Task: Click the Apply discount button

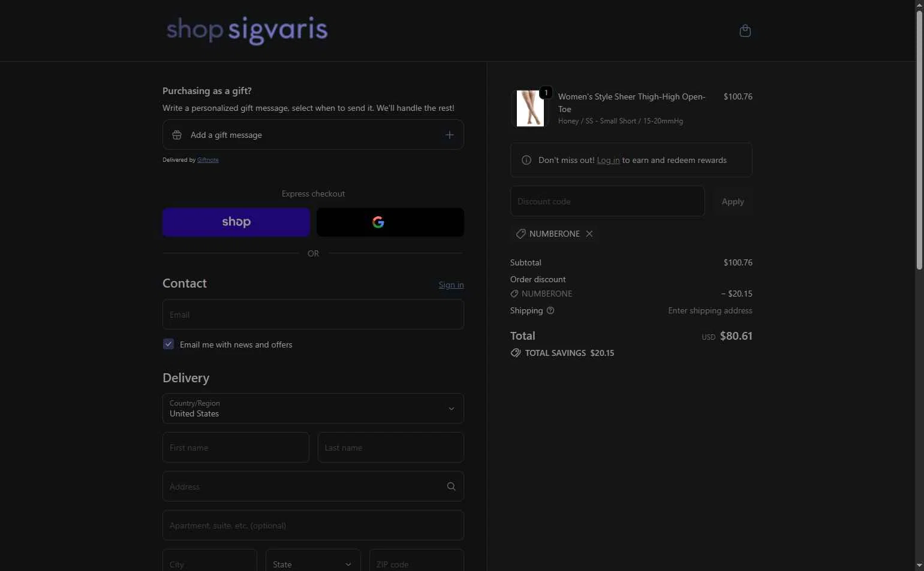Action: pos(733,201)
